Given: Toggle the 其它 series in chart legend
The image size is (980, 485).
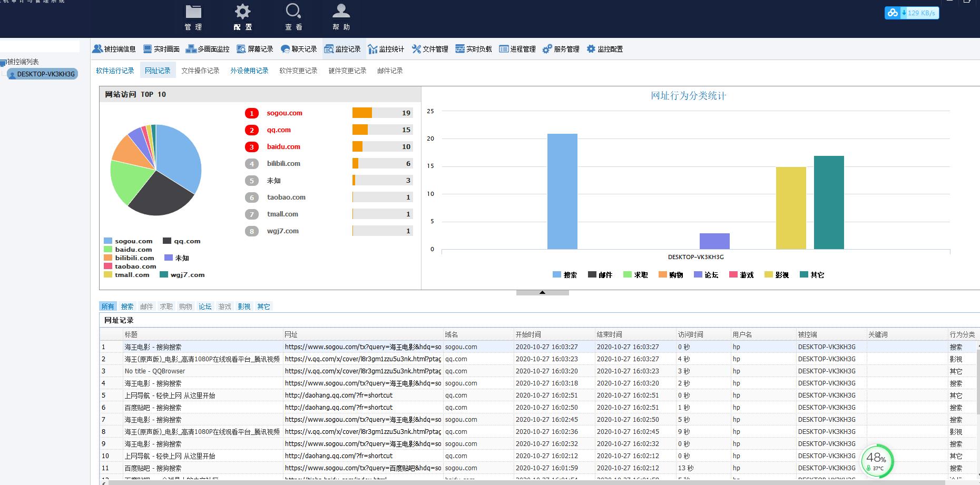Looking at the screenshot, I should point(812,275).
